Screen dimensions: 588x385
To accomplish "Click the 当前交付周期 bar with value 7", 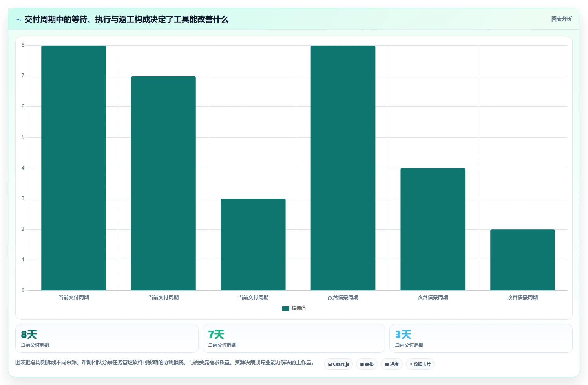I will pyautogui.click(x=163, y=183).
